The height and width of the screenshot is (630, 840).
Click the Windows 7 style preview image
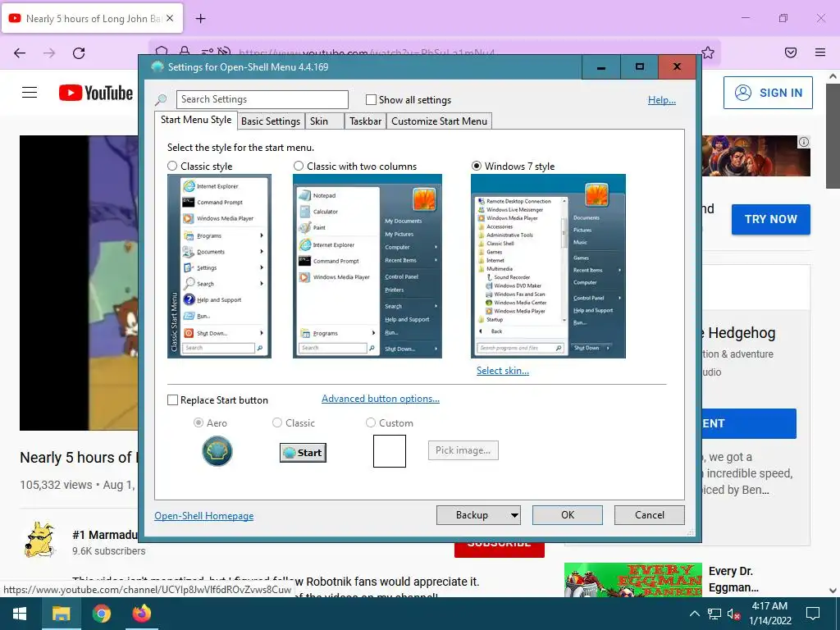pos(548,267)
